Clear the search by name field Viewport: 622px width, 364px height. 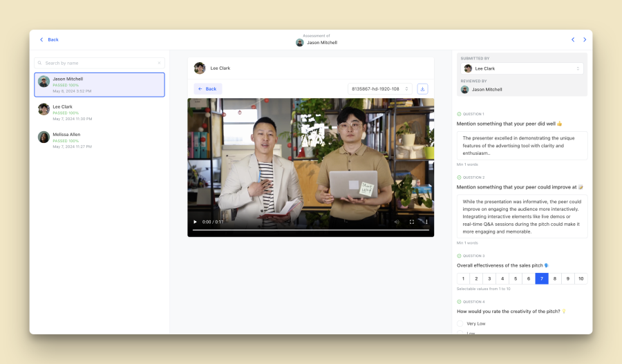pyautogui.click(x=159, y=63)
